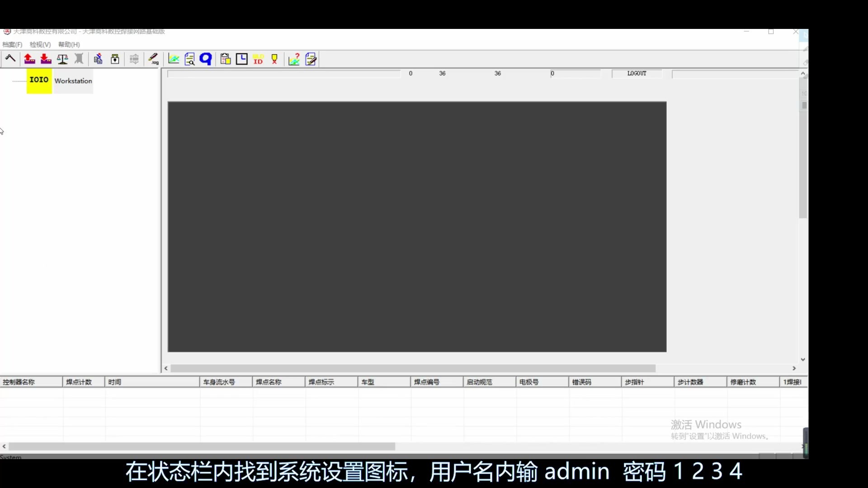The image size is (868, 488).
Task: Click the dark gray display canvas
Action: 417,226
